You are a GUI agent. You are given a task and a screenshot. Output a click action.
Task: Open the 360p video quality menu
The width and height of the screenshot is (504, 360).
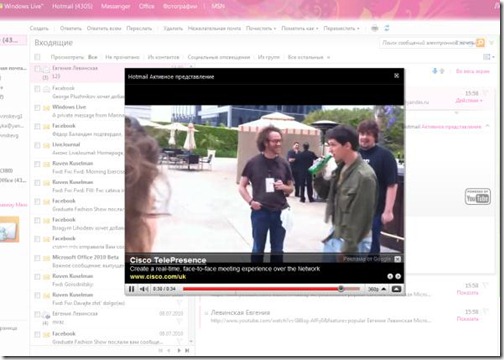pyautogui.click(x=377, y=289)
